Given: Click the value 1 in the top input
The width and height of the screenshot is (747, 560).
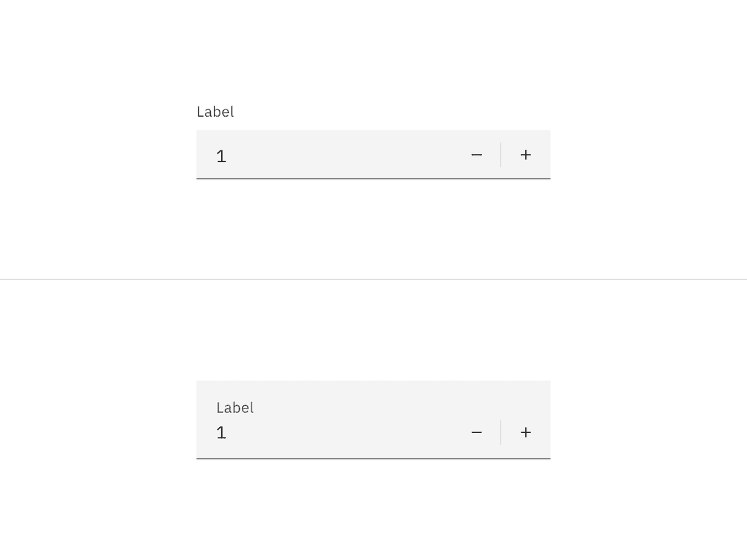Looking at the screenshot, I should point(221,156).
